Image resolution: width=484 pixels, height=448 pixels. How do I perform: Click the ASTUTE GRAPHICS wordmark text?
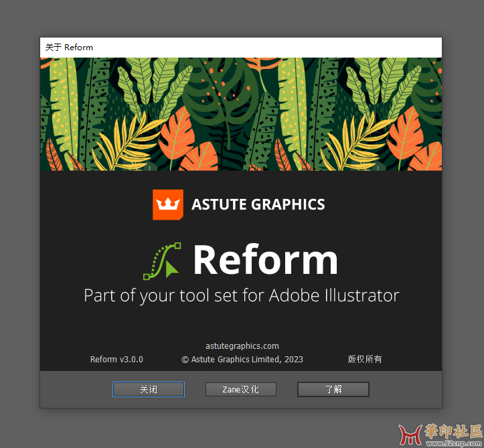[x=258, y=205]
